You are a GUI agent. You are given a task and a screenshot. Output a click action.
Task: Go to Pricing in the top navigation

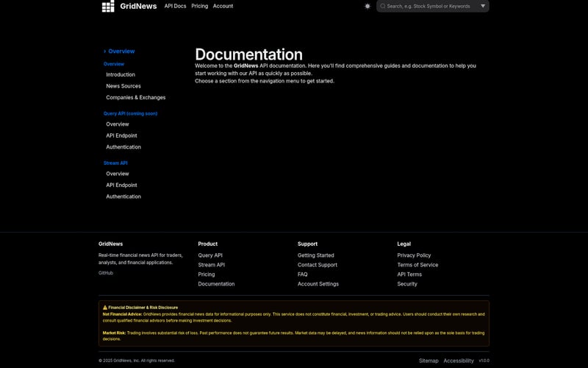tap(199, 6)
